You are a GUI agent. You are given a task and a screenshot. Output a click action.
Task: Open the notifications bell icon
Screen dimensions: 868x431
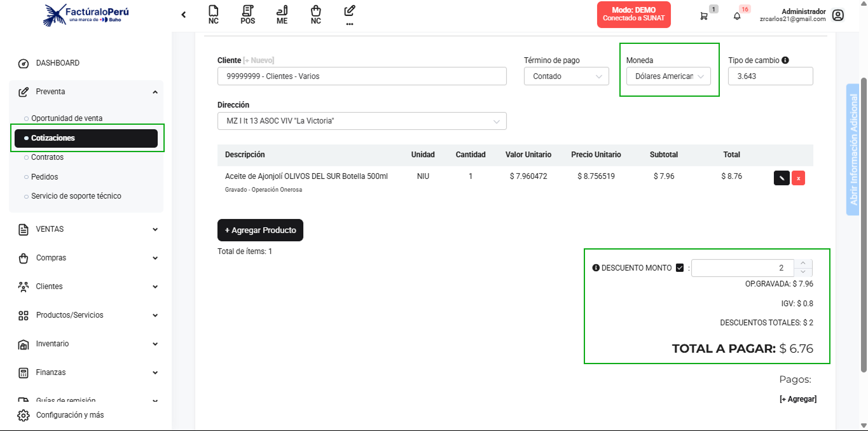click(737, 16)
